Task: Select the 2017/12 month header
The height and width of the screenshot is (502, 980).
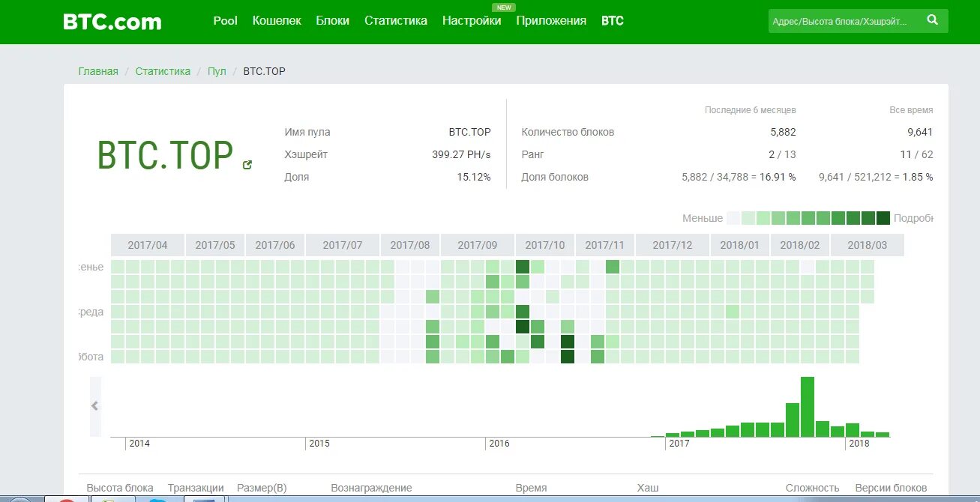Action: pyautogui.click(x=673, y=245)
